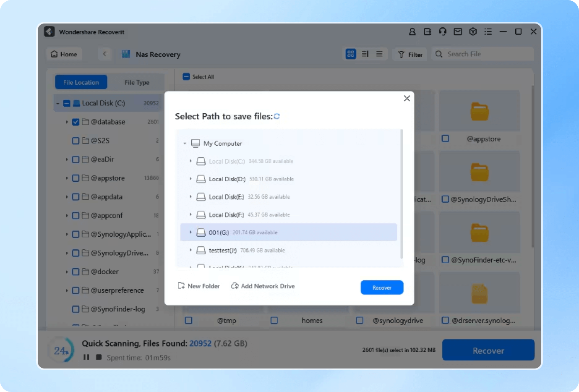Click the Nas Recovery icon
Viewport: 579px width, 392px height.
(x=126, y=54)
